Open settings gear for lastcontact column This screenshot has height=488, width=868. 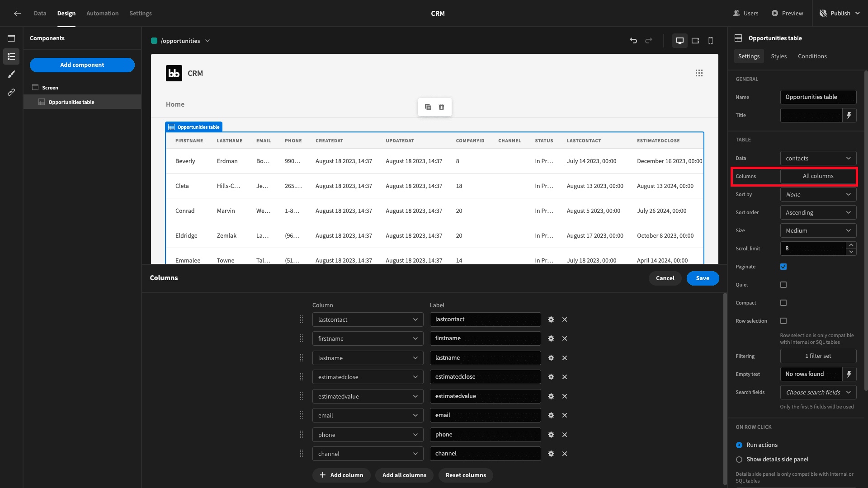point(551,319)
